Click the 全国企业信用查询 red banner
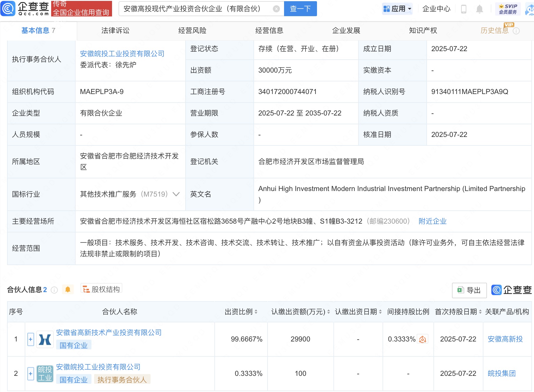Screen dimensions: 534x392 click(81, 9)
